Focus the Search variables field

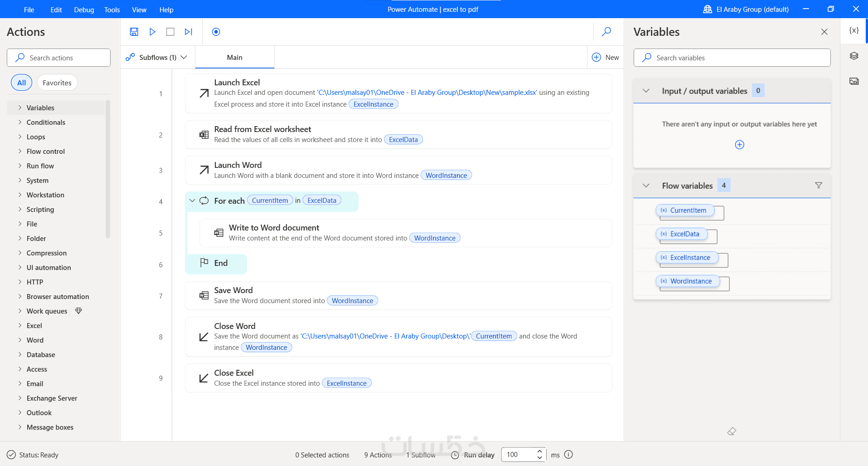point(732,58)
